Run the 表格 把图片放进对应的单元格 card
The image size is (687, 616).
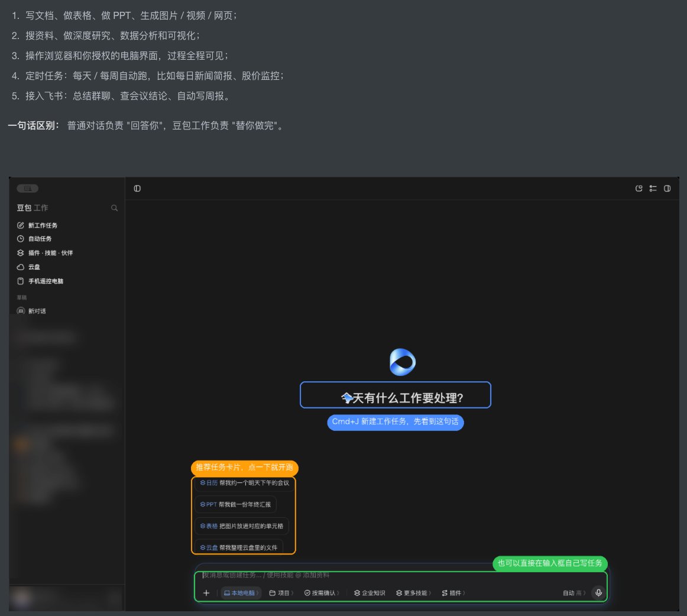pos(242,526)
